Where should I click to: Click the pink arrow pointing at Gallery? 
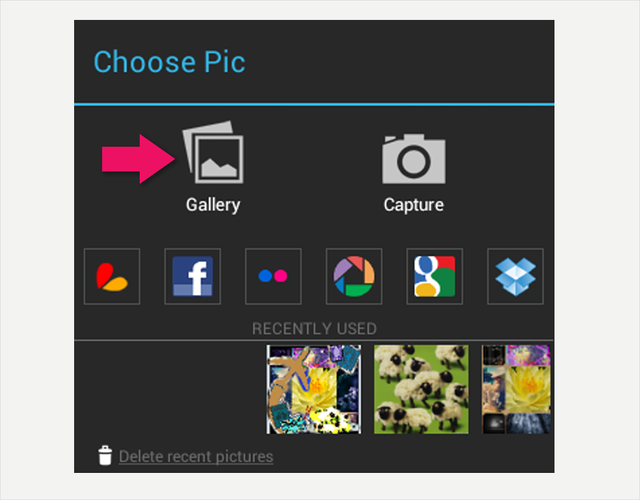coord(138,159)
